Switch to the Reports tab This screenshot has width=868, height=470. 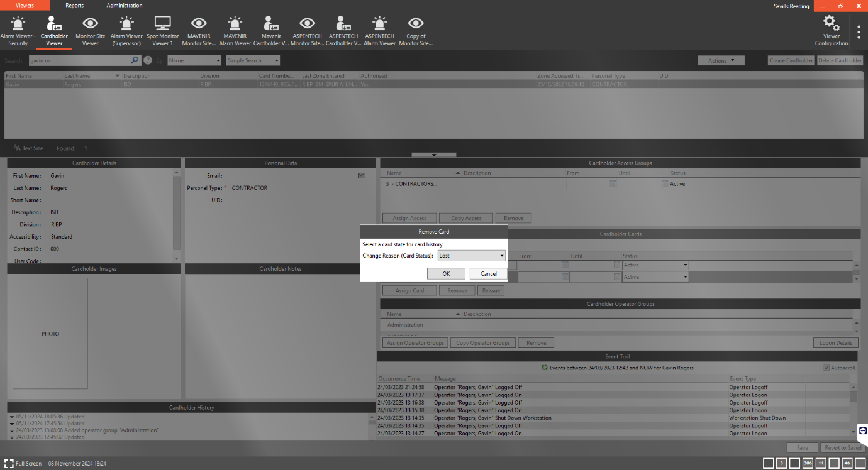click(x=74, y=5)
